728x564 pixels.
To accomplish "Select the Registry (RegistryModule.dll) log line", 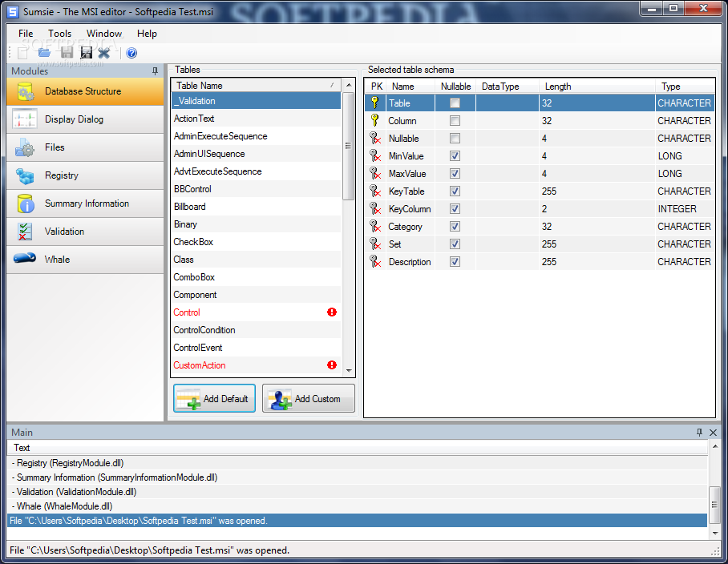I will [358, 463].
